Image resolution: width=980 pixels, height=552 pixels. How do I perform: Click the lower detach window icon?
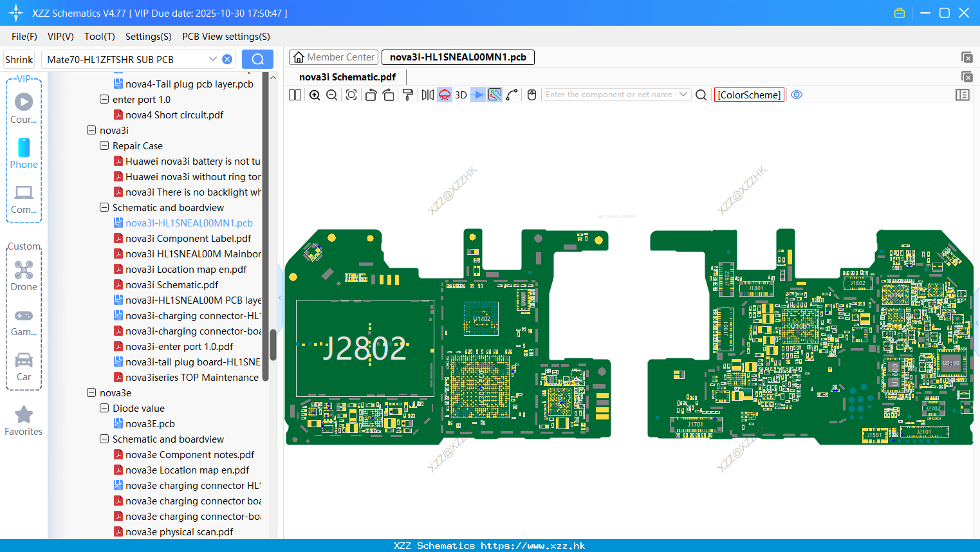click(x=966, y=77)
